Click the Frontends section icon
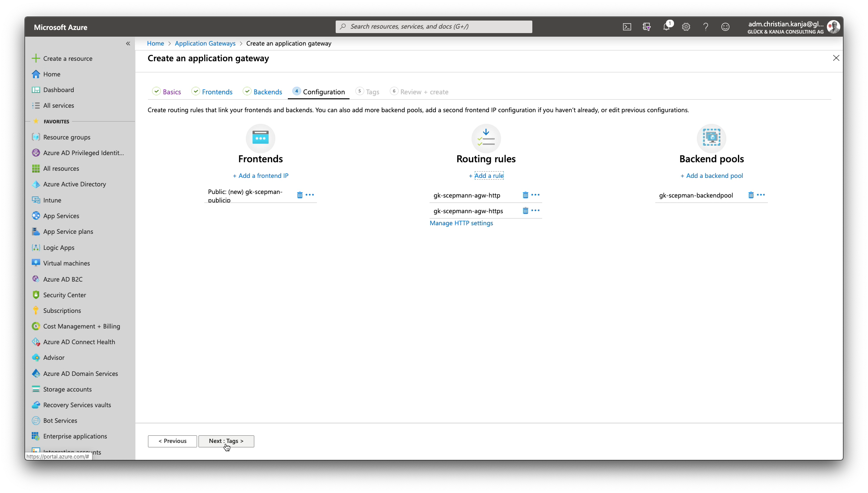Image resolution: width=868 pixels, height=493 pixels. (261, 138)
